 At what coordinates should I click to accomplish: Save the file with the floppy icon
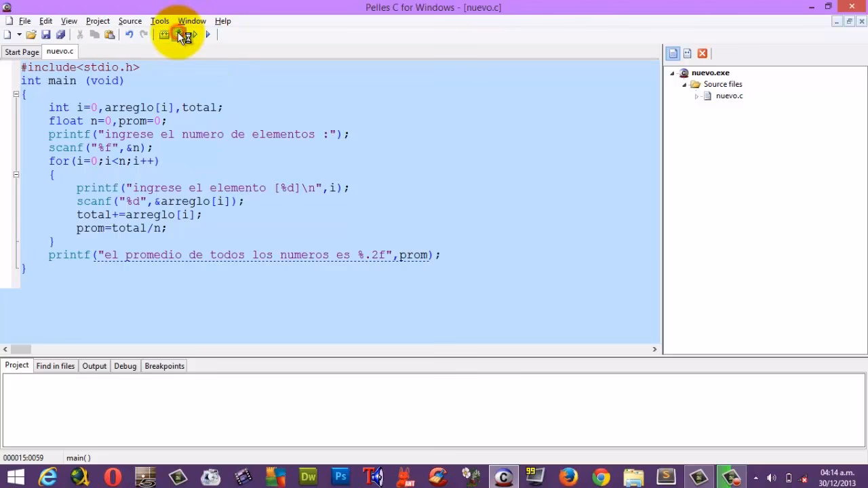pyautogui.click(x=46, y=35)
